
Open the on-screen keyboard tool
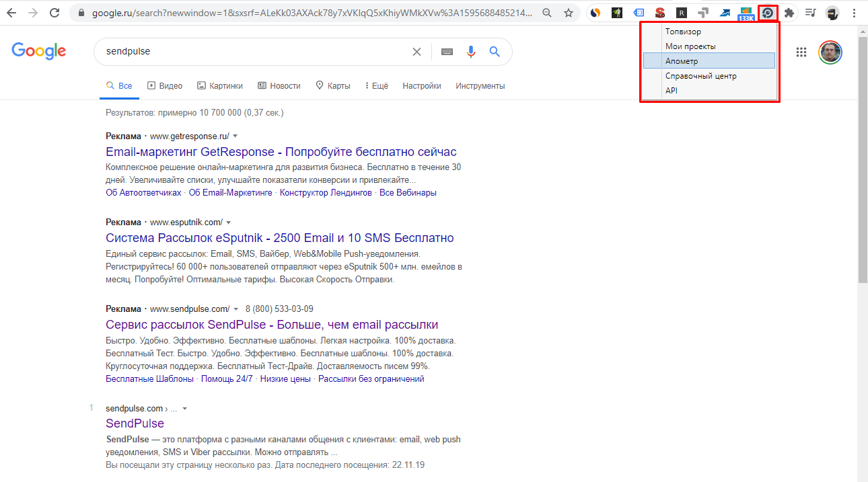click(447, 52)
